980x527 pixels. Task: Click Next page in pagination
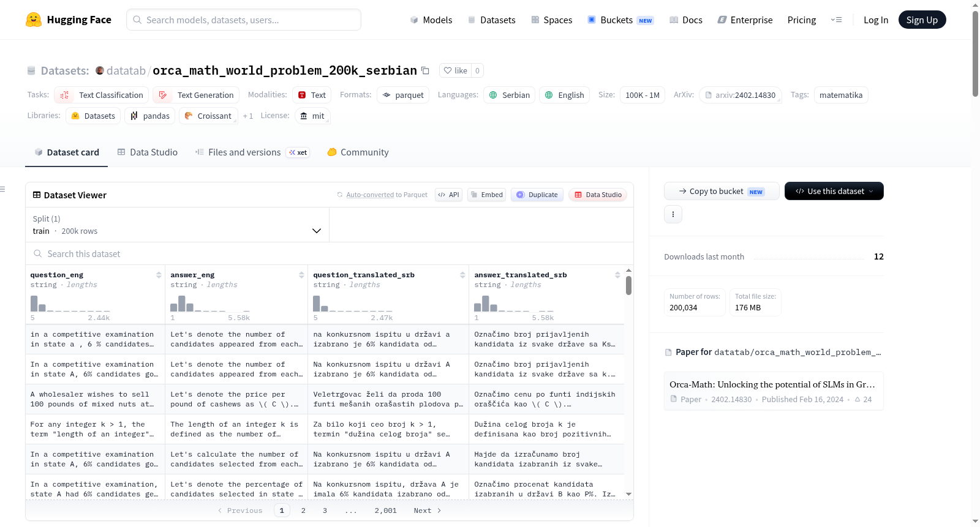point(428,510)
